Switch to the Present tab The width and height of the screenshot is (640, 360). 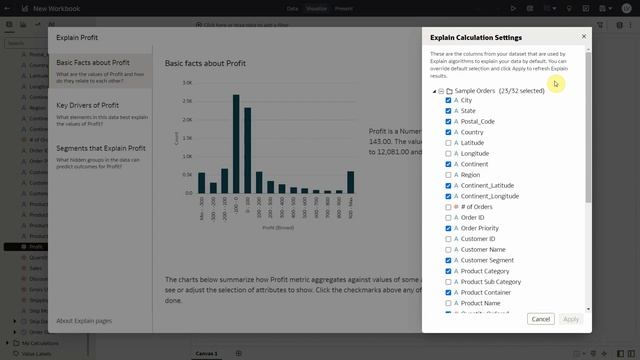point(343,8)
